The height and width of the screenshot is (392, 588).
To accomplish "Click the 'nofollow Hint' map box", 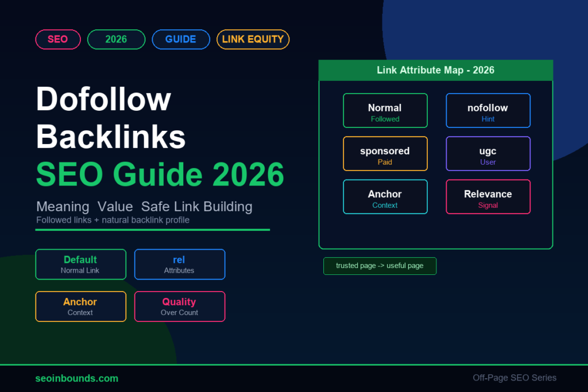I will coord(488,111).
